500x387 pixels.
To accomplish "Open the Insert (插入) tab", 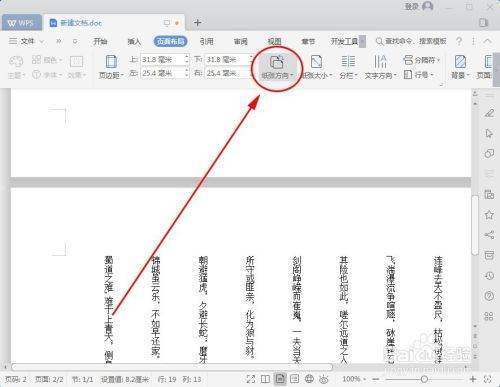I will coord(134,41).
